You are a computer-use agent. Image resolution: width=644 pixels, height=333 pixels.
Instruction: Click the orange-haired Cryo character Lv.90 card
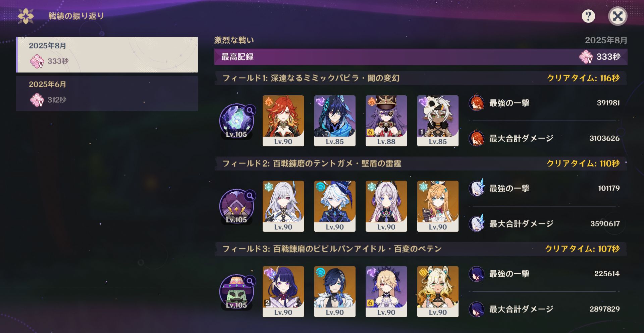pos(438,206)
